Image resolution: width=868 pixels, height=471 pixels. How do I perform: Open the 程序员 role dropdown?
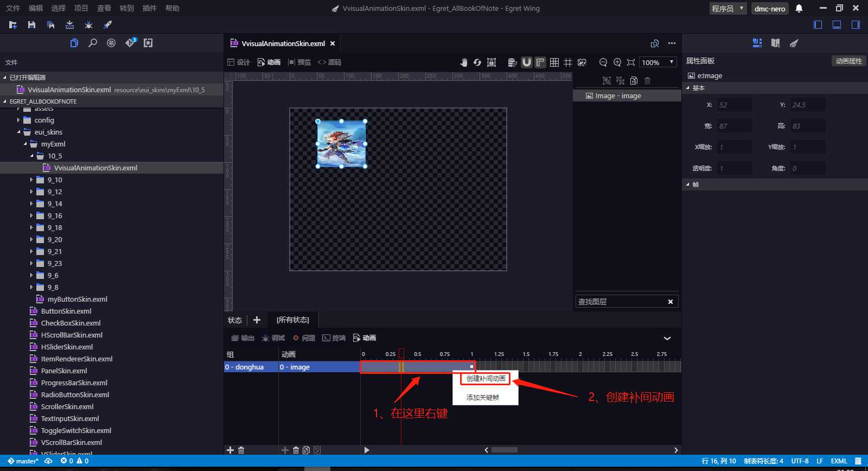pos(728,8)
